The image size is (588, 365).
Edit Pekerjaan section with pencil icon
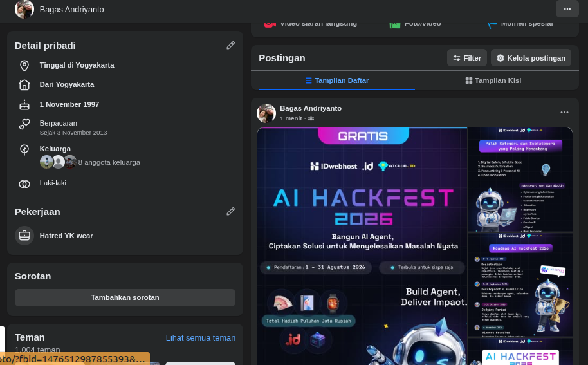(x=230, y=212)
